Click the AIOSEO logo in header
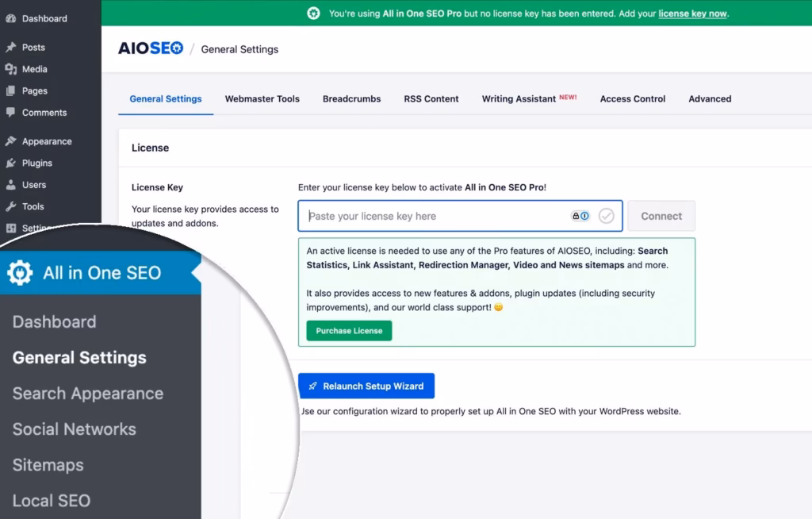This screenshot has height=519, width=812. point(151,48)
